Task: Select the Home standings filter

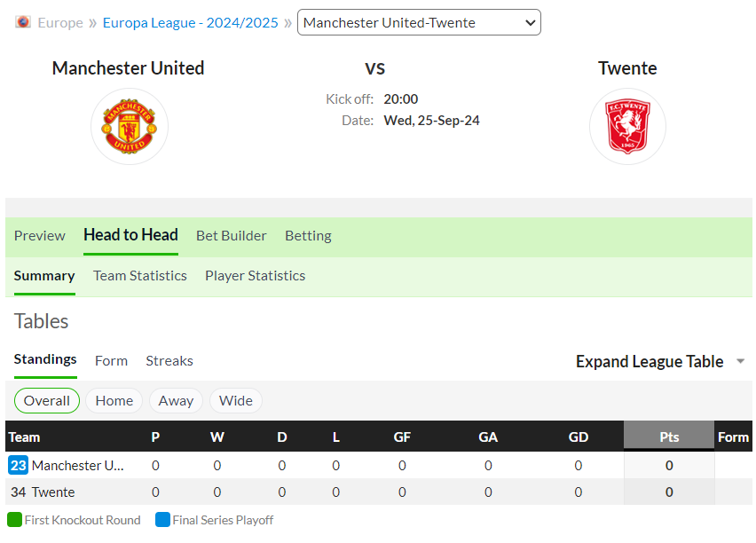Action: [114, 401]
